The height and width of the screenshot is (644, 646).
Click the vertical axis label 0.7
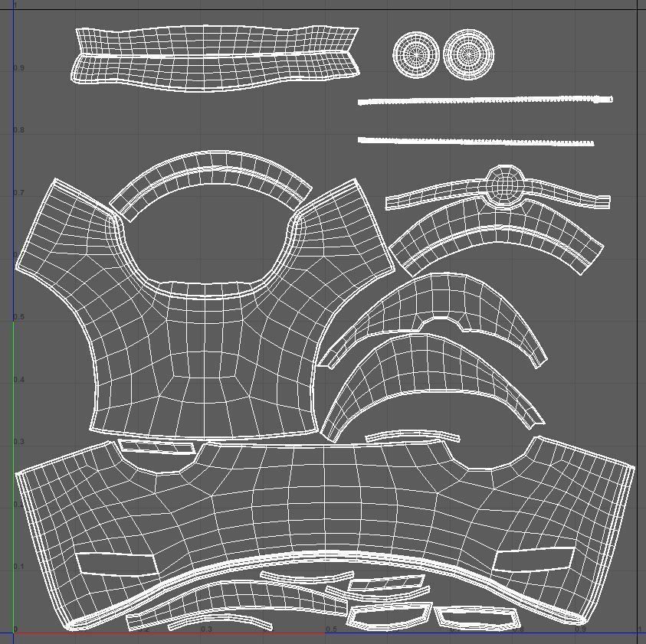[x=19, y=193]
